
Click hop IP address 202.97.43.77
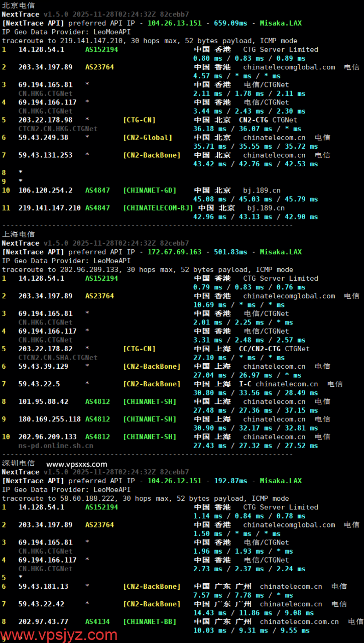pos(43,622)
